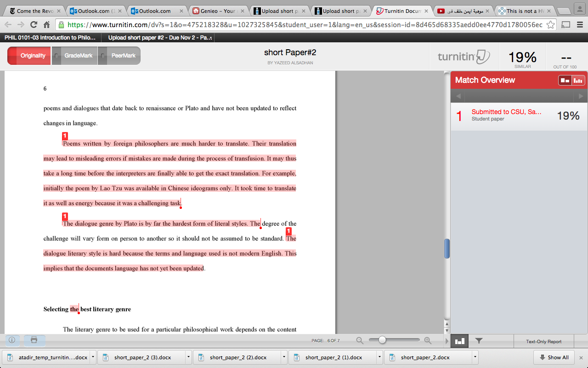Open the document info icon at bottom left
Viewport: 588px width, 368px height.
tap(12, 340)
